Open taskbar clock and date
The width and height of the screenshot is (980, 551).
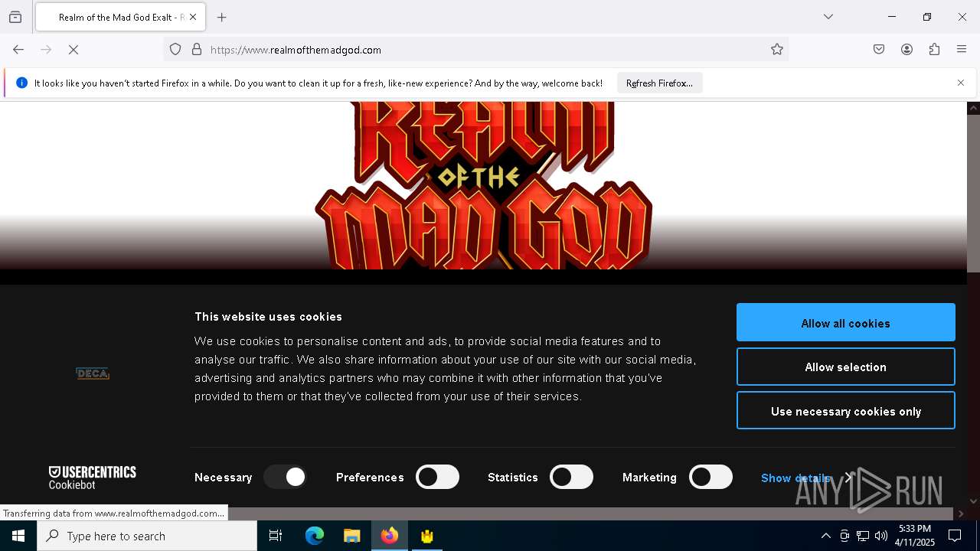(x=915, y=536)
